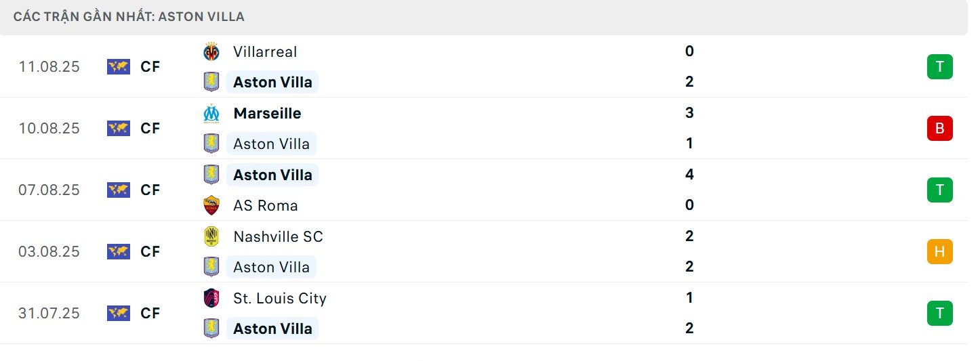The width and height of the screenshot is (980, 361).
Task: Click CF competition label for 03.08.25 match
Action: pos(150,251)
